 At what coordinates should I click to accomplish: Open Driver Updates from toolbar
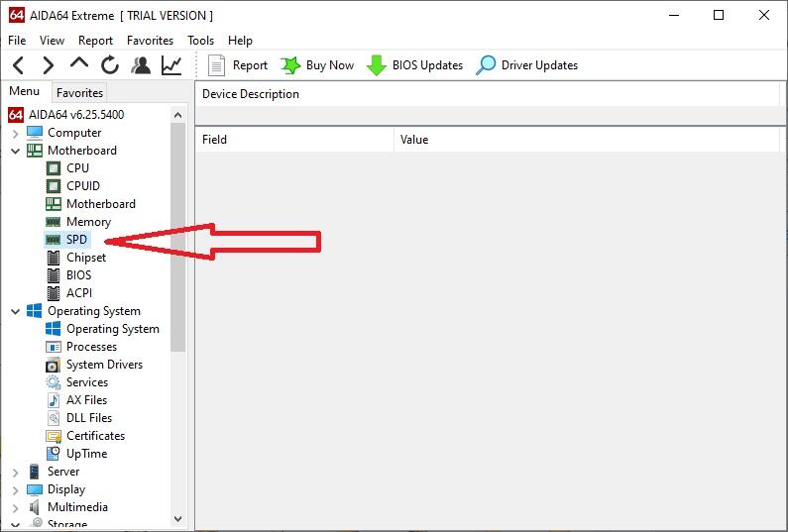pyautogui.click(x=526, y=65)
